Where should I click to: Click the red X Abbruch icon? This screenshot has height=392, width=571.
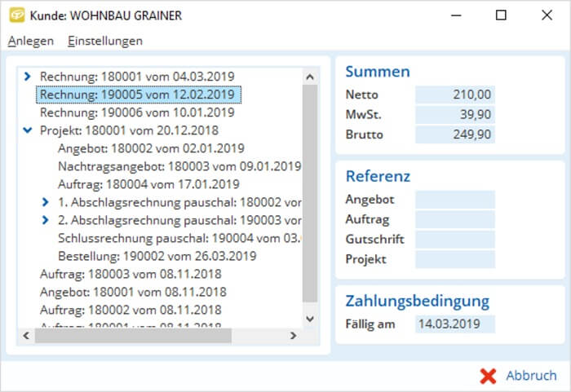click(x=488, y=376)
